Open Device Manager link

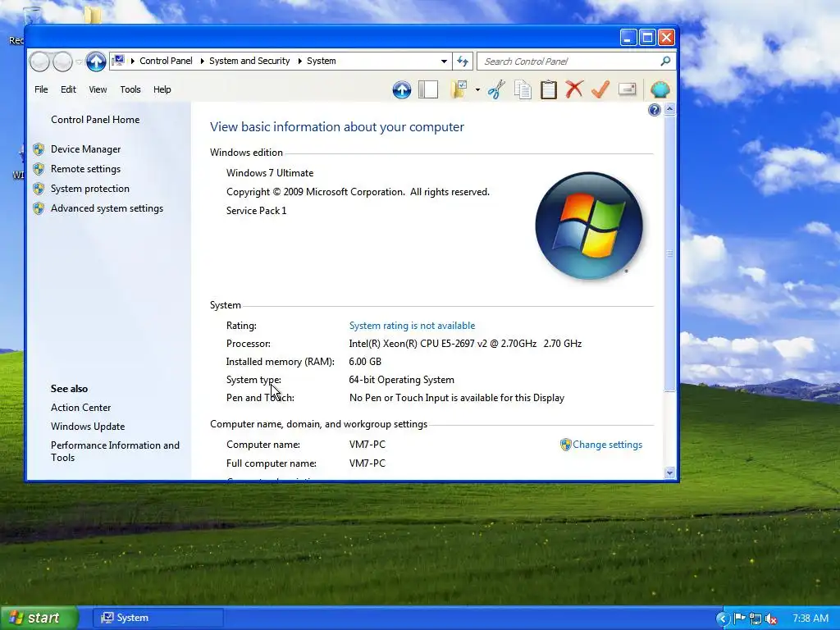[85, 149]
